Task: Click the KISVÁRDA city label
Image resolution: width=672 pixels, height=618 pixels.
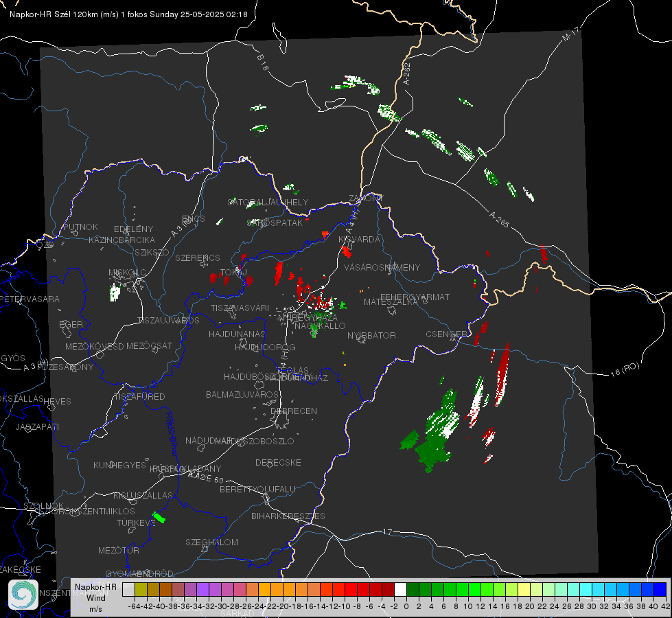Action: click(x=359, y=240)
